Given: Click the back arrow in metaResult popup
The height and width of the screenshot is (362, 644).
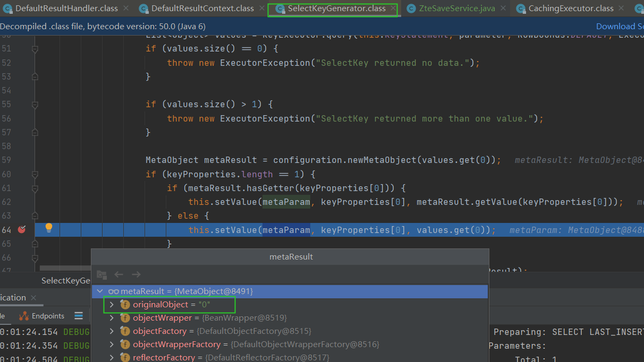Looking at the screenshot, I should pos(119,274).
